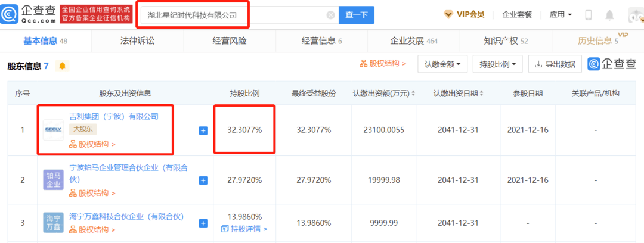Click the 导出数据 button

click(x=555, y=64)
